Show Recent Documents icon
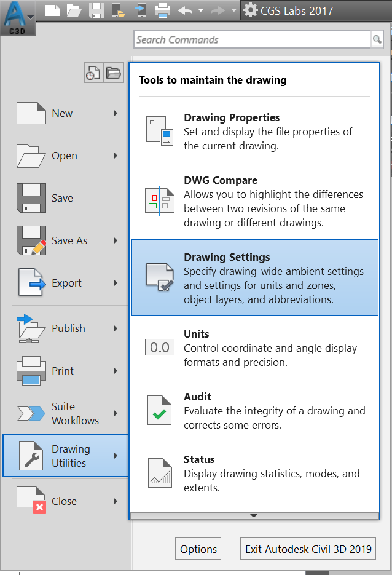392x575 pixels. 93,73
